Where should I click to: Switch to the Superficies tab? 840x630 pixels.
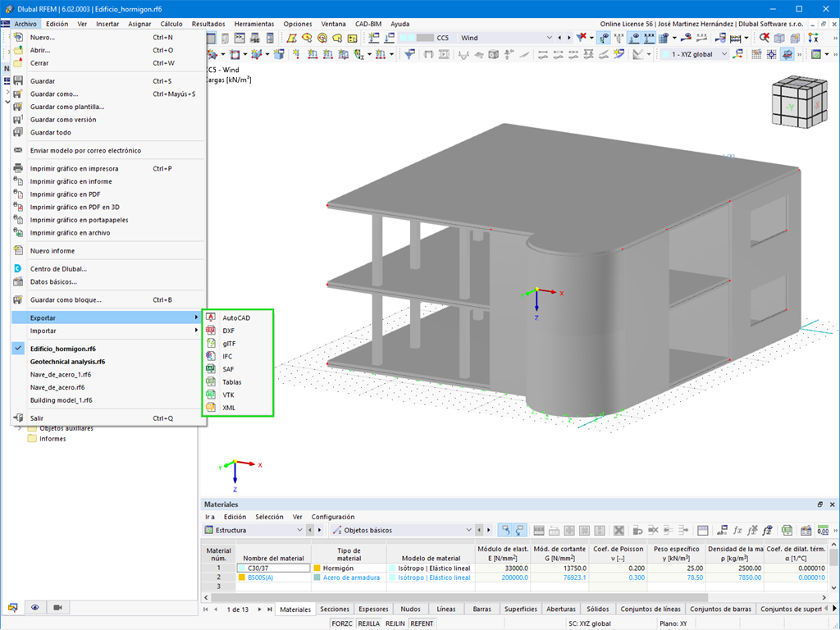(x=521, y=609)
